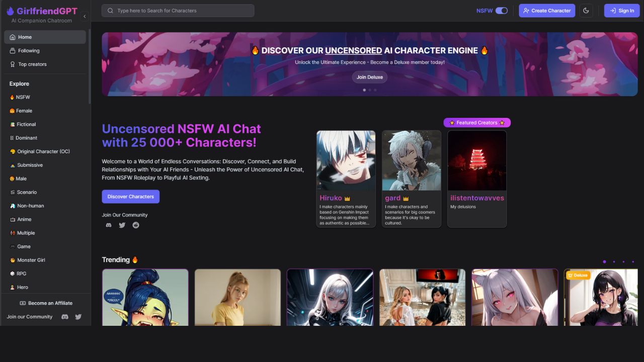Click the Create Character button
The image size is (644, 362).
click(x=547, y=11)
